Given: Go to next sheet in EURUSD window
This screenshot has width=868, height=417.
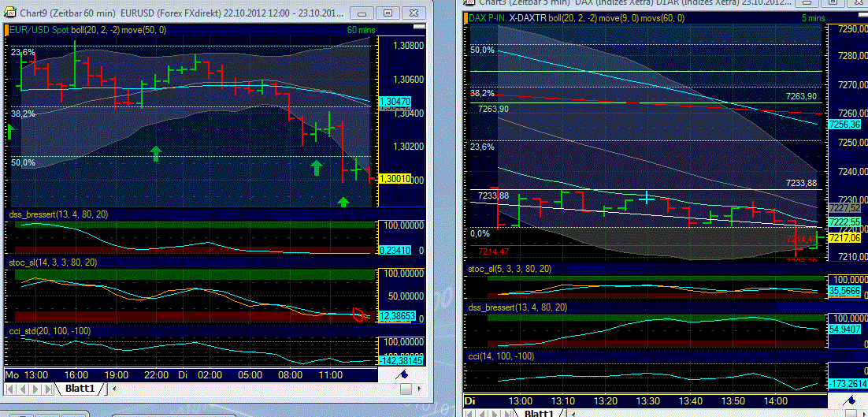Looking at the screenshot, I should click(35, 389).
